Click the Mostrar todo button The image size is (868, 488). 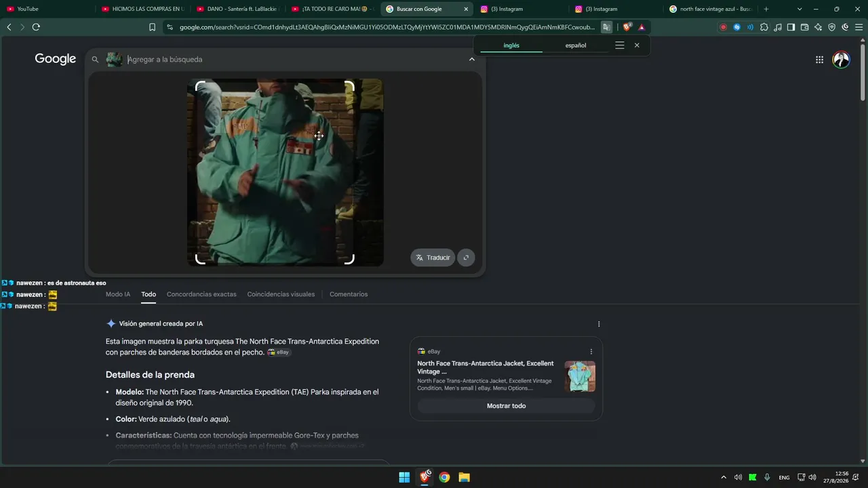(506, 406)
